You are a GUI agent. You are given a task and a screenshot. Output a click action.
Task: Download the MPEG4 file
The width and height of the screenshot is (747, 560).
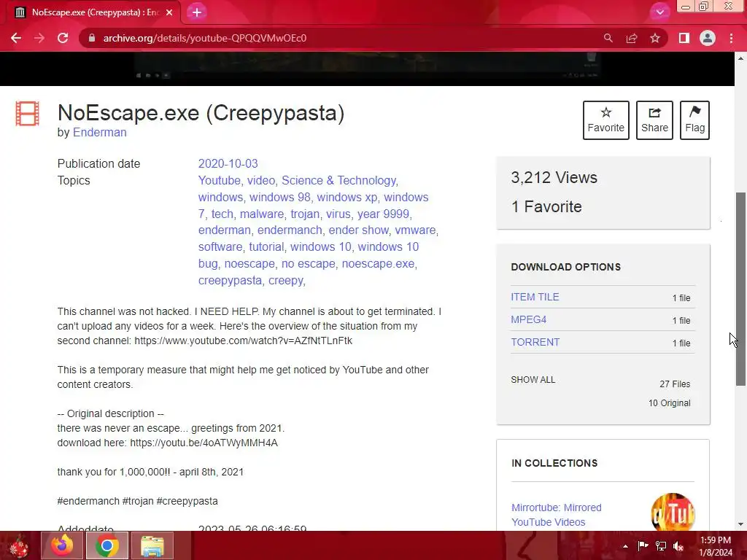point(528,319)
